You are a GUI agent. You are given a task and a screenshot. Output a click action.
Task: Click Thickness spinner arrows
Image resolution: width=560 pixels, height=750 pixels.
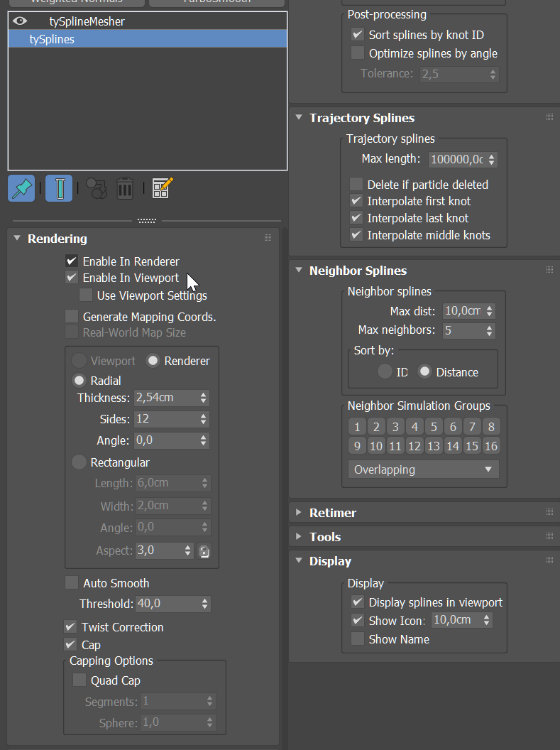pyautogui.click(x=204, y=398)
